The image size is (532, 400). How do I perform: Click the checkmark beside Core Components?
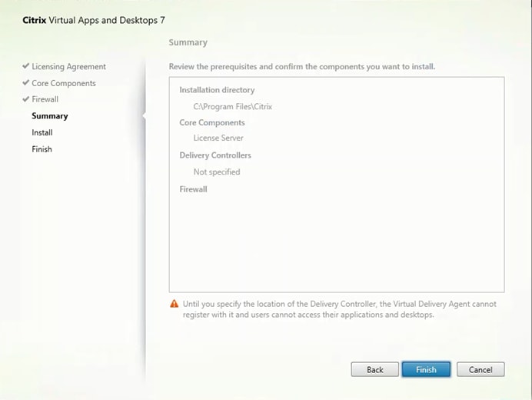pos(26,82)
